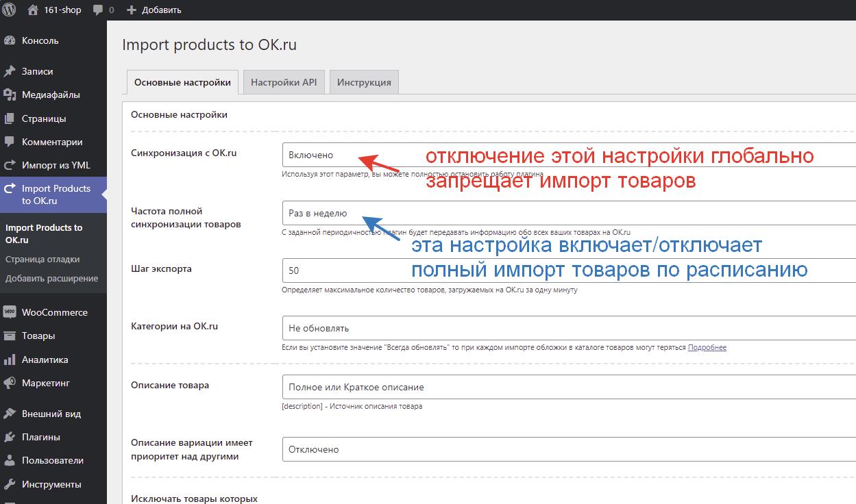
Task: Open Консоль dashboard icon in sidebar
Action: click(10, 40)
